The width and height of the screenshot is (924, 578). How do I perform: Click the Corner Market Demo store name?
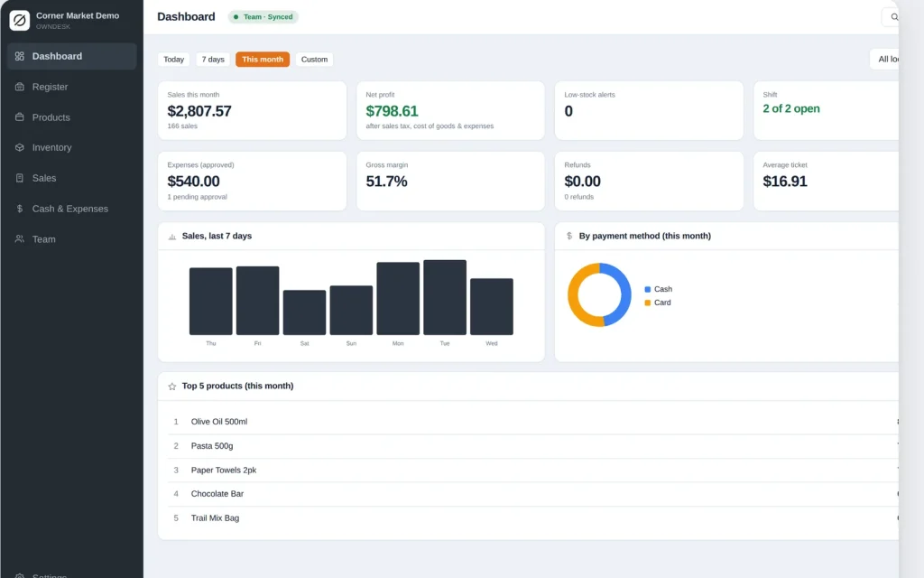point(78,16)
